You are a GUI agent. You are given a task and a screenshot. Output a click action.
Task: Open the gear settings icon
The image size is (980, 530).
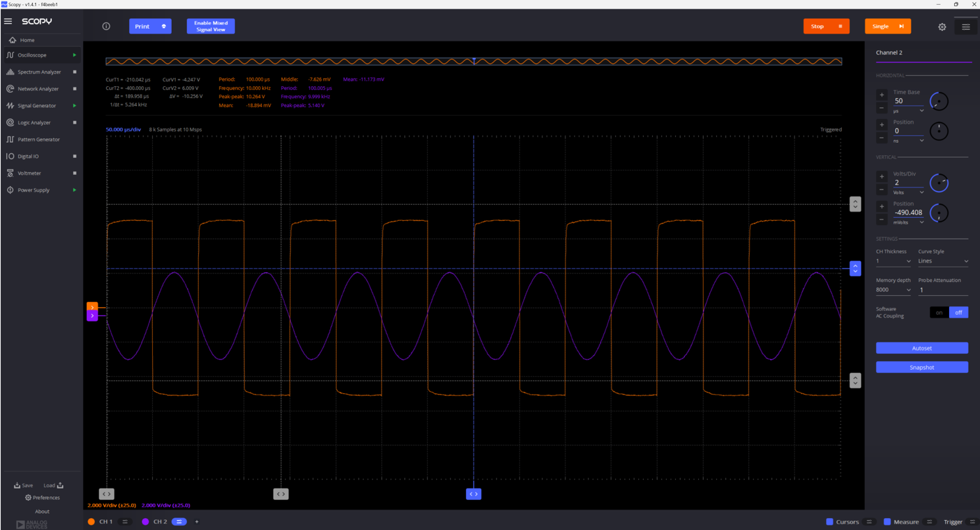(942, 27)
